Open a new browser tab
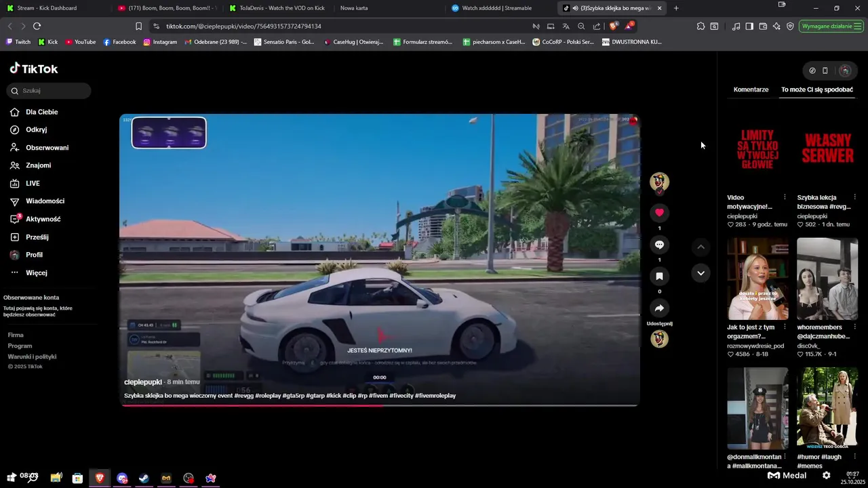Viewport: 868px width, 488px height. pyautogui.click(x=676, y=8)
